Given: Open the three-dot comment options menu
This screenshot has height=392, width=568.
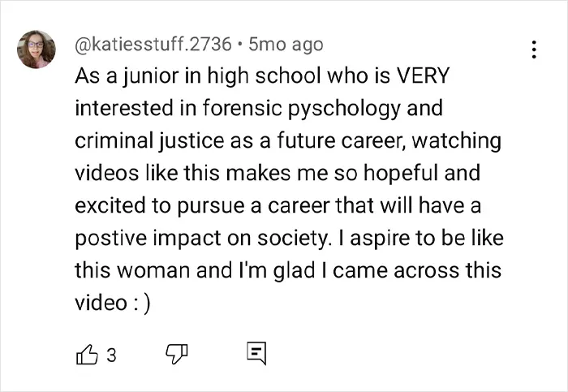Looking at the screenshot, I should coord(533,50).
